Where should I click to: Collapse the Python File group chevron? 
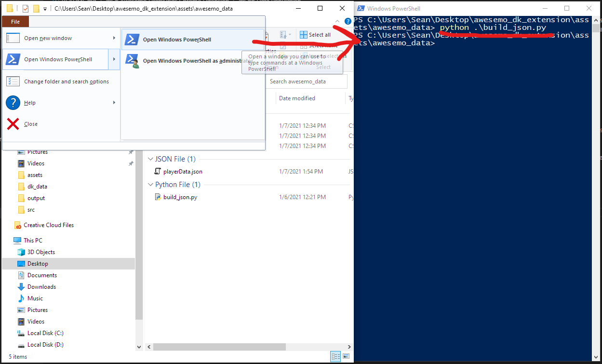pyautogui.click(x=150, y=184)
